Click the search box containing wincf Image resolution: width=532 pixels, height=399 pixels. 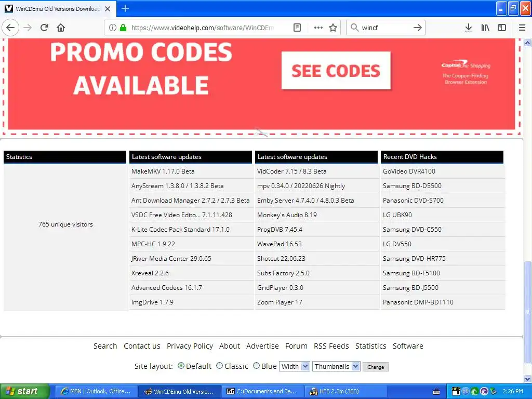pyautogui.click(x=385, y=28)
